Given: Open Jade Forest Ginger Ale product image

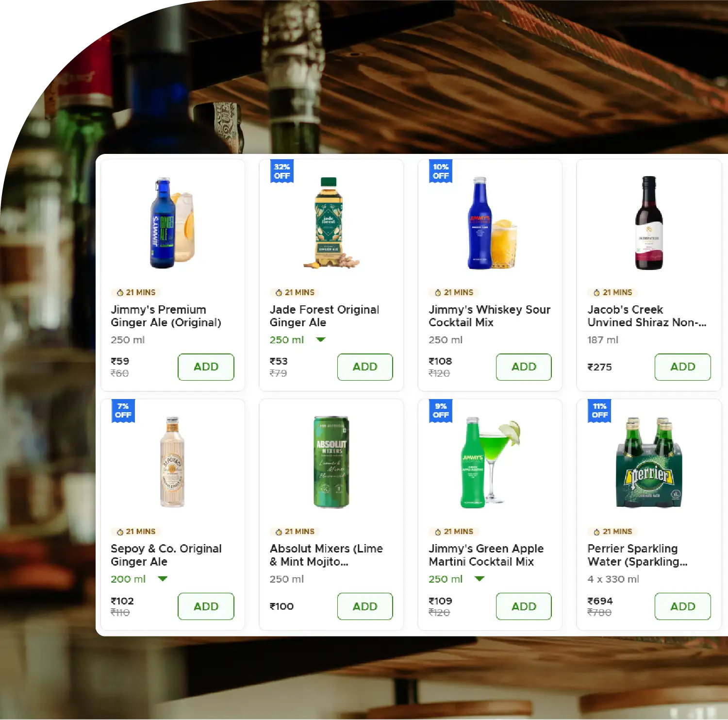Looking at the screenshot, I should point(331,223).
